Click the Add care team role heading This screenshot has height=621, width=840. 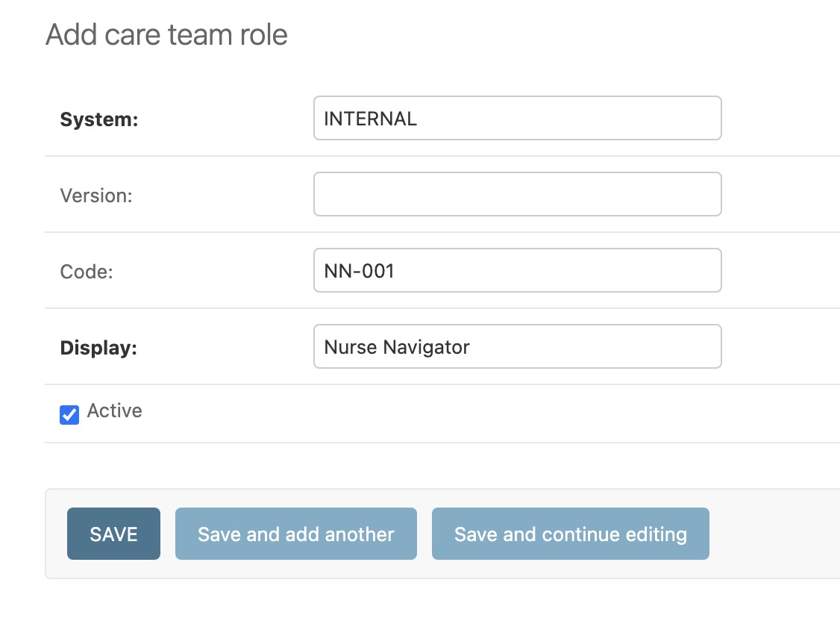pos(167,34)
